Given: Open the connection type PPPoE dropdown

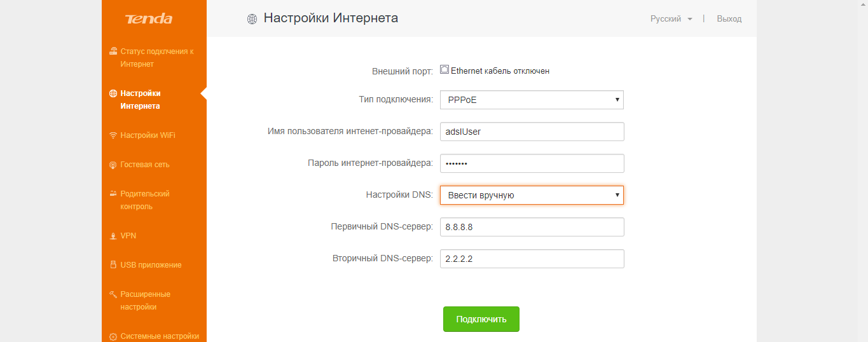Looking at the screenshot, I should [x=532, y=100].
